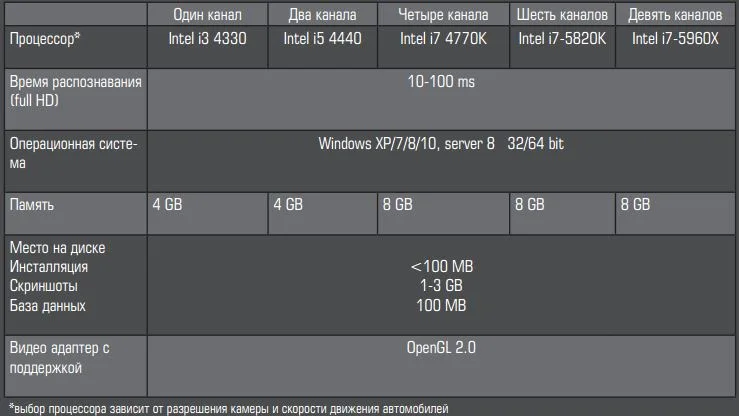This screenshot has height=416, width=739.
Task: Click the processor footnote text below the table
Action: pyautogui.click(x=228, y=408)
